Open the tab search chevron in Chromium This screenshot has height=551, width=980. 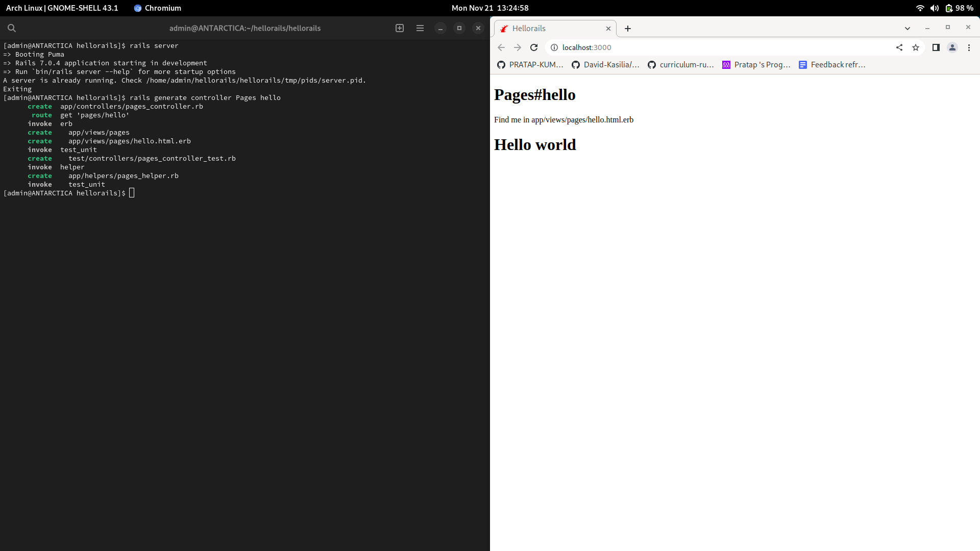[908, 29]
